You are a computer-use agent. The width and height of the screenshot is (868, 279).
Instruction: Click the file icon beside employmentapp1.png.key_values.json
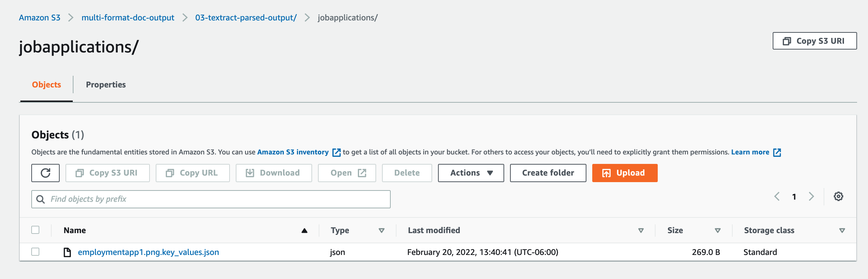click(x=67, y=252)
